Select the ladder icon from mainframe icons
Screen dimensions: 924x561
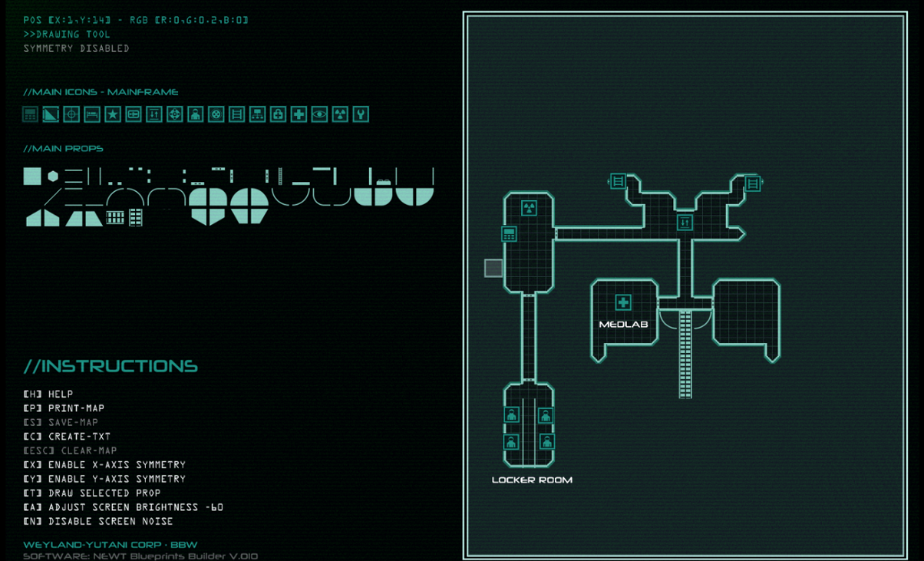[x=236, y=114]
